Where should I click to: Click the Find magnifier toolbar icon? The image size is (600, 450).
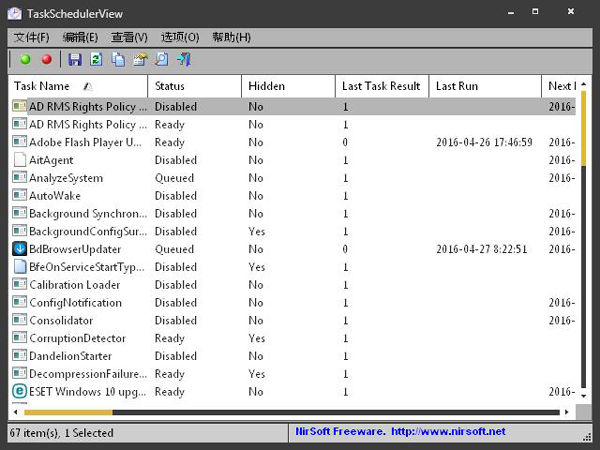[x=161, y=59]
